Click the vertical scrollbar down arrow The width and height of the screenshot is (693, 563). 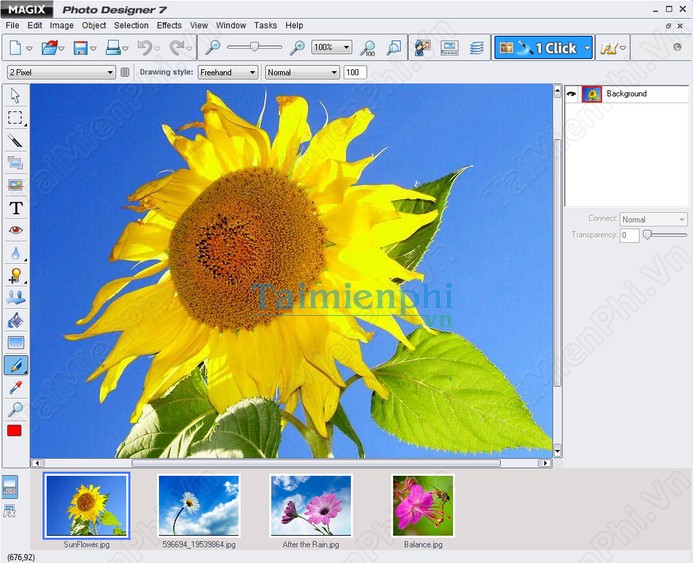tap(557, 451)
